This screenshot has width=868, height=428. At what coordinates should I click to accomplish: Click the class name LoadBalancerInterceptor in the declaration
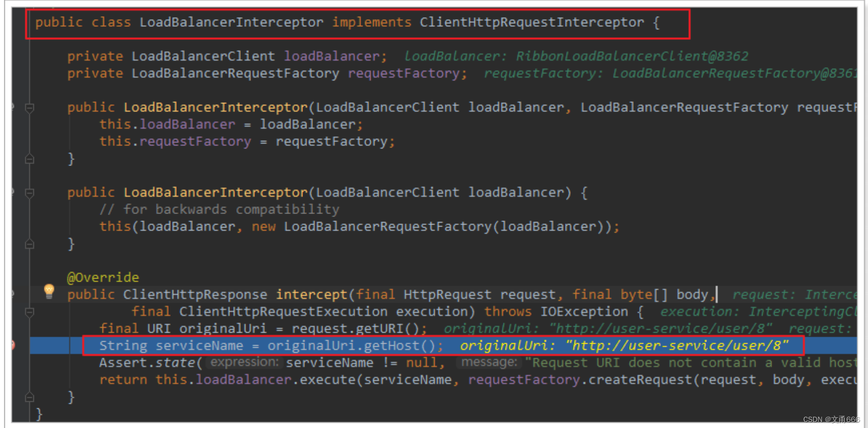(231, 22)
